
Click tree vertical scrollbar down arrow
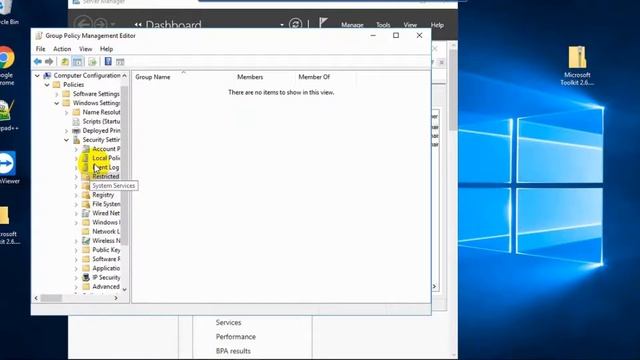coord(124,289)
